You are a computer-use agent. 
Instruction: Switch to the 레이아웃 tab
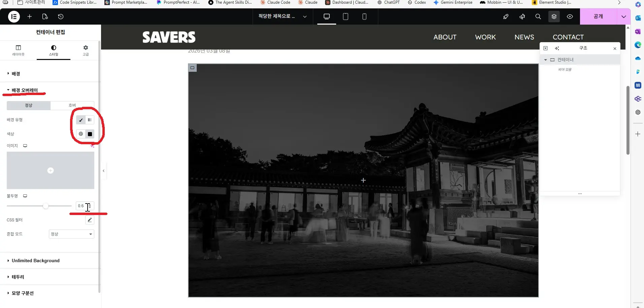19,50
